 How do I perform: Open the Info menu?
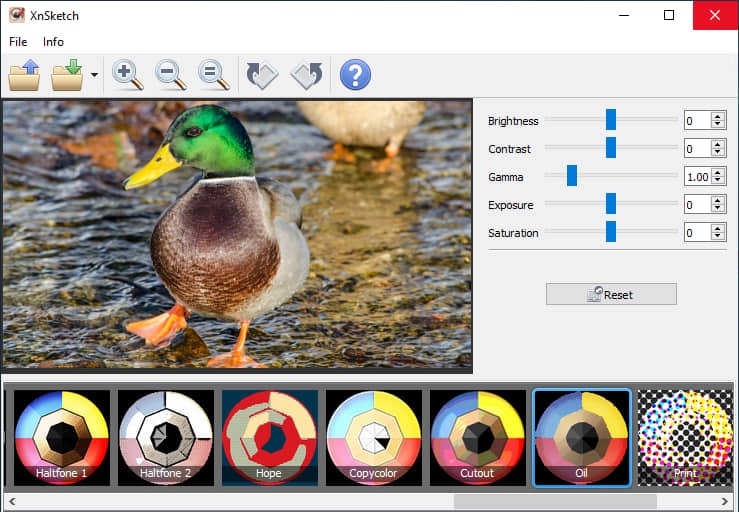53,42
